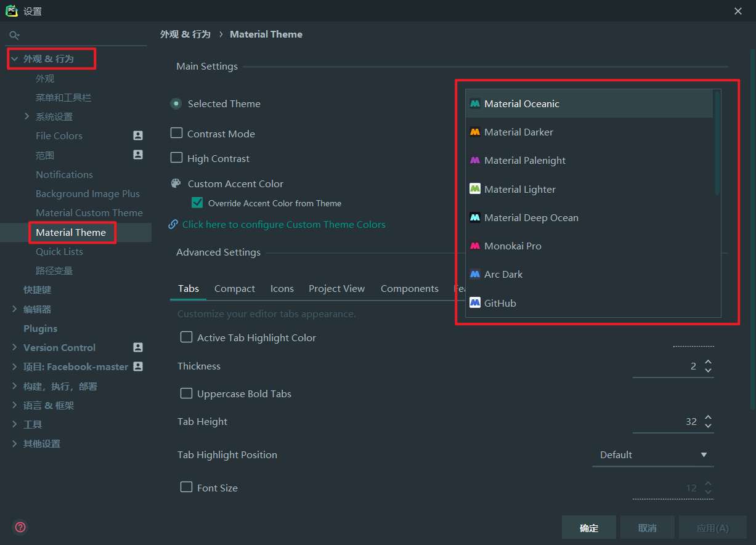Open the 路径变量 settings page
Screen dimensions: 756x545
54,270
